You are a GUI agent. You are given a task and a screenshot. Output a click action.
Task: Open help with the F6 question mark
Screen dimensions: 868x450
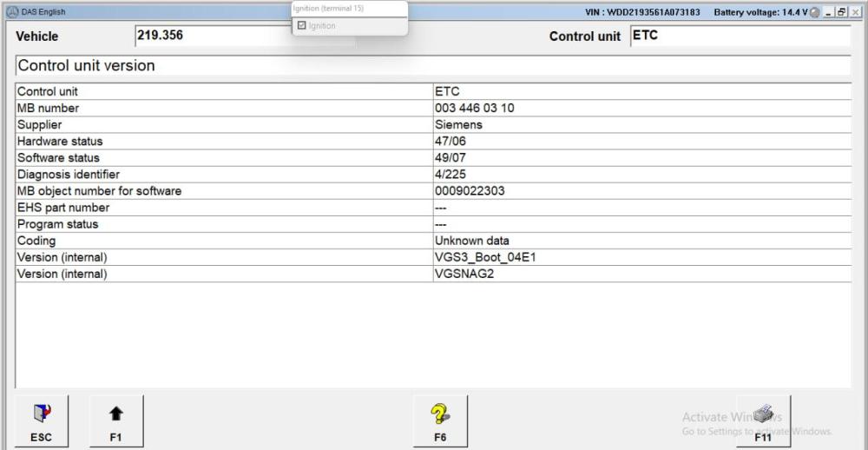440,422
